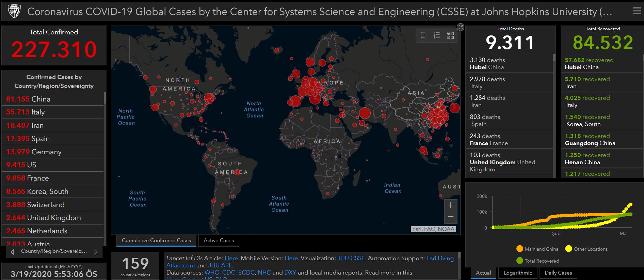
Task: Select the Actual chart tab
Action: click(x=483, y=273)
